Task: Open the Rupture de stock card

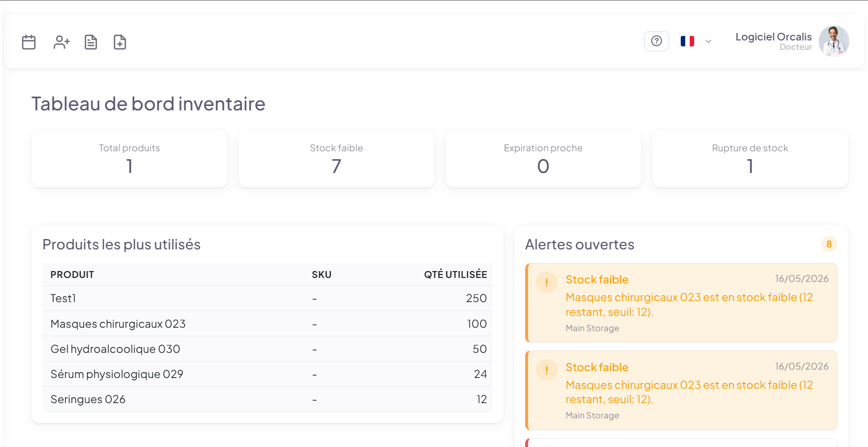Action: tap(750, 159)
